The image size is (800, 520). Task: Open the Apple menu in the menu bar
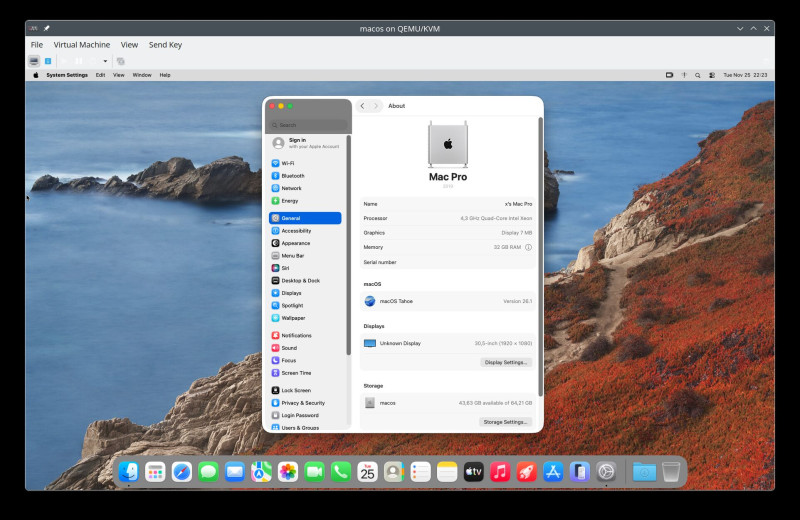click(36, 75)
